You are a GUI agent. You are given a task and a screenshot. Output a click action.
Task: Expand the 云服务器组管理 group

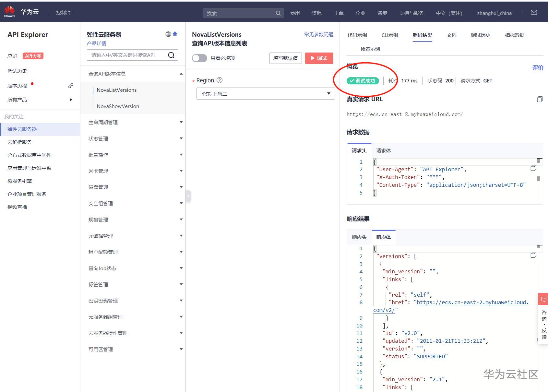click(181, 317)
